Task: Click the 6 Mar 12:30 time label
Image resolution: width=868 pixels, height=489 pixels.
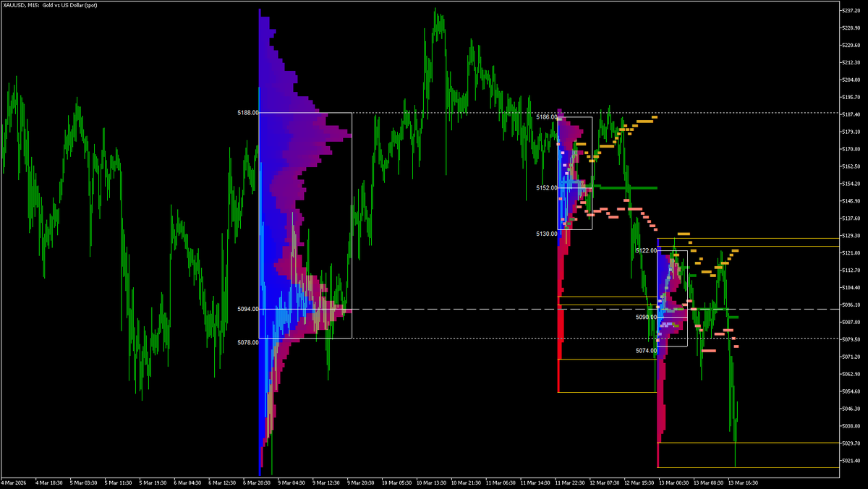Action: pos(223,482)
